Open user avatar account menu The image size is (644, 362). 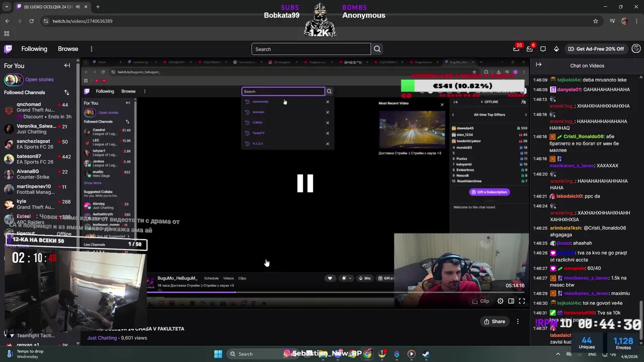(x=636, y=49)
